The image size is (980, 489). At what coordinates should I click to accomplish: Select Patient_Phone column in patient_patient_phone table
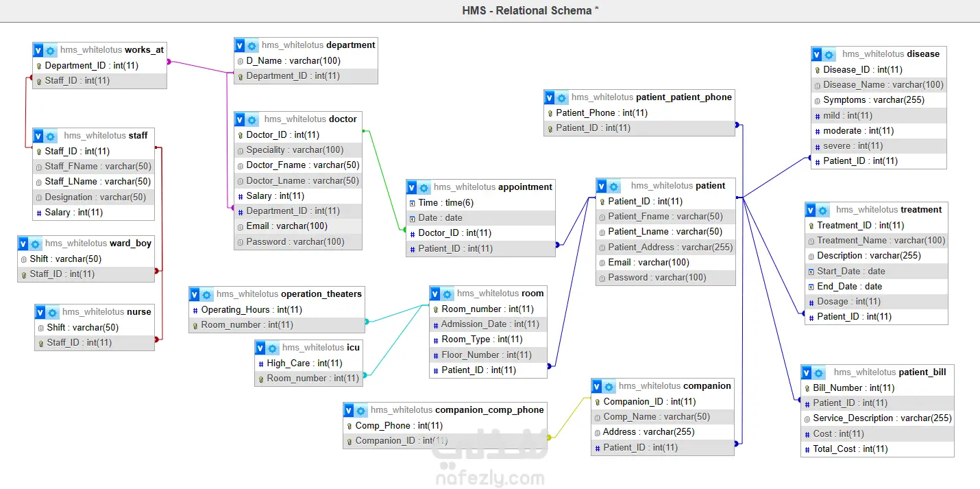point(640,113)
